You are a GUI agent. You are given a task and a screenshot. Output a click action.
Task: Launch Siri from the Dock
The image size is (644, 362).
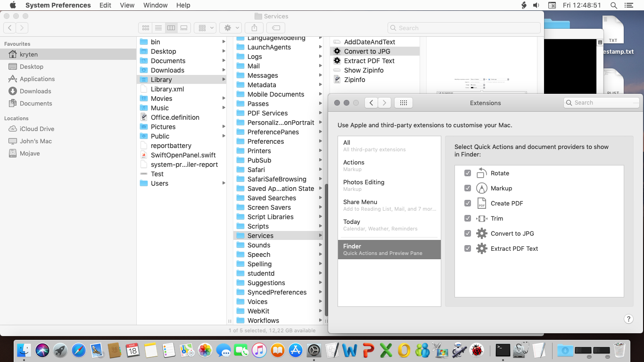point(42,350)
